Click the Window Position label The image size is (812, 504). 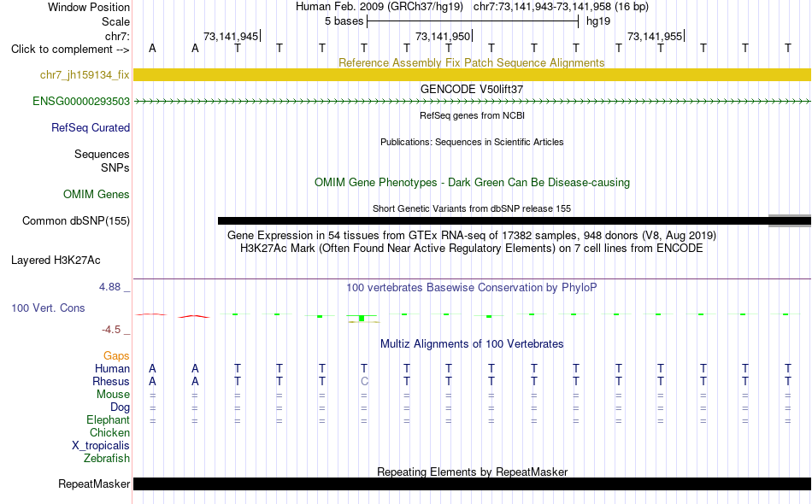(x=89, y=7)
